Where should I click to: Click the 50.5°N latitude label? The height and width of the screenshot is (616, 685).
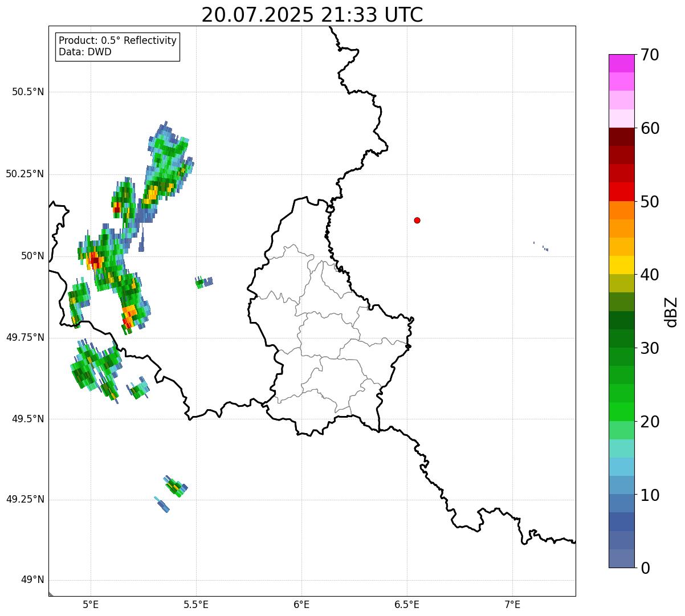click(x=28, y=92)
